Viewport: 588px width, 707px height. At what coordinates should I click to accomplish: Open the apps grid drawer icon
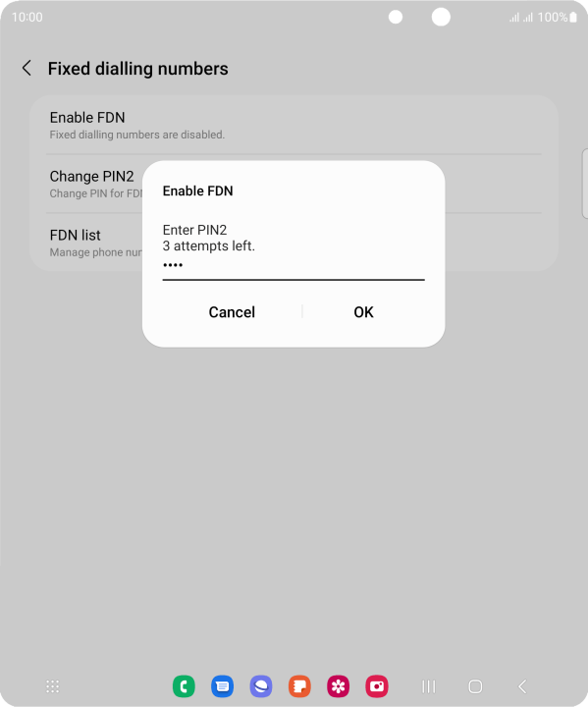(53, 686)
